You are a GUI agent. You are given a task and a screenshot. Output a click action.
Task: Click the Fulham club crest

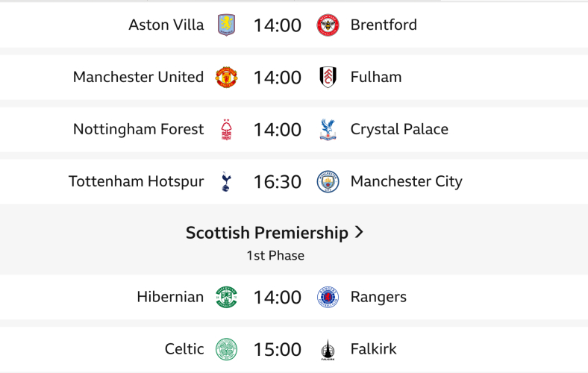[x=328, y=78]
